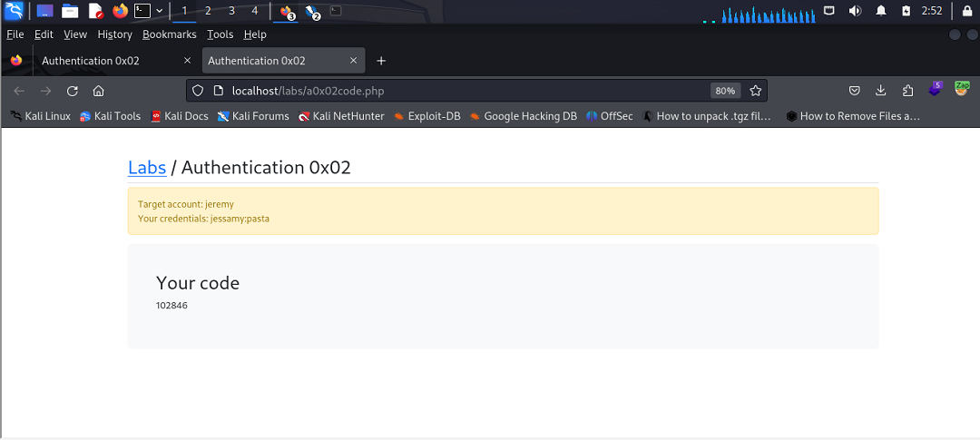Open the View menu
Screen dimensions: 980x440
(x=75, y=34)
